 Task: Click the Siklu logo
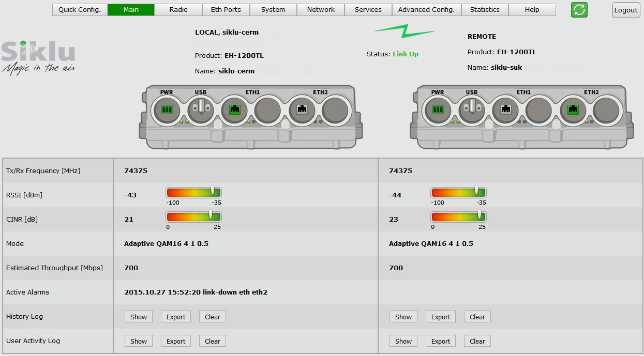[x=38, y=58]
